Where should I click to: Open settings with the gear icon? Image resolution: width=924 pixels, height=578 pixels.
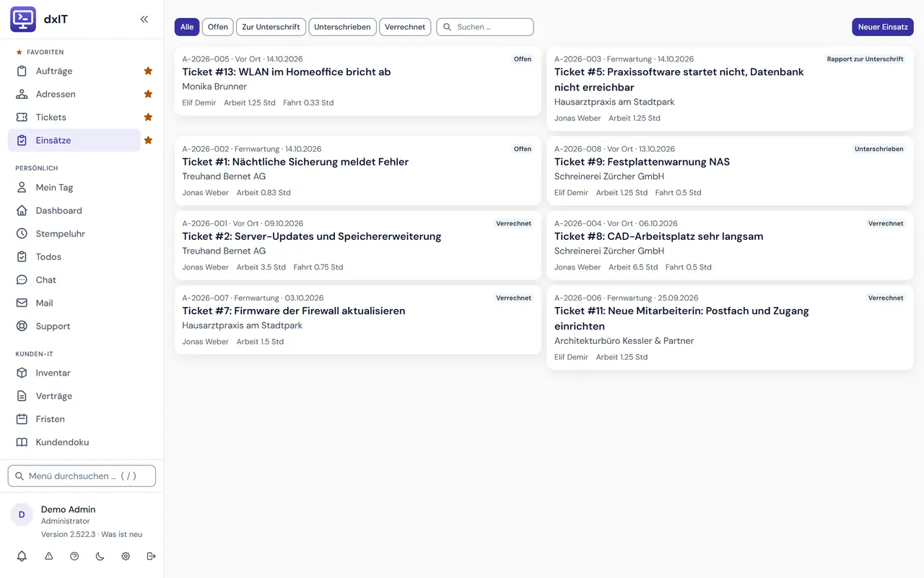click(x=126, y=556)
